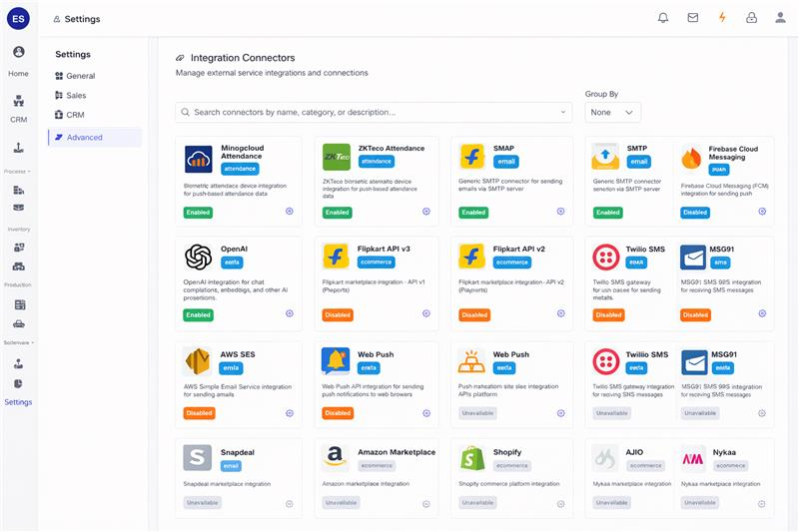Image resolution: width=799 pixels, height=532 pixels.
Task: Click the lock icon in header
Action: 751,18
